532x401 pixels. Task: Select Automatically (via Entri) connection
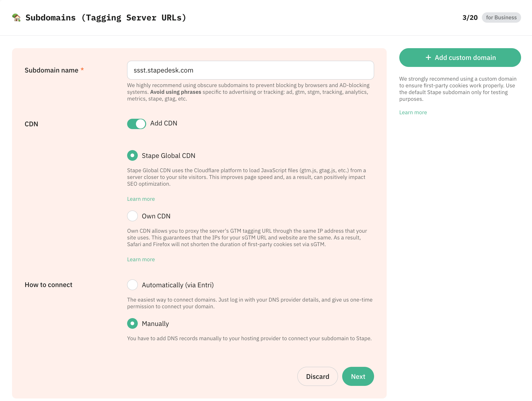click(132, 285)
